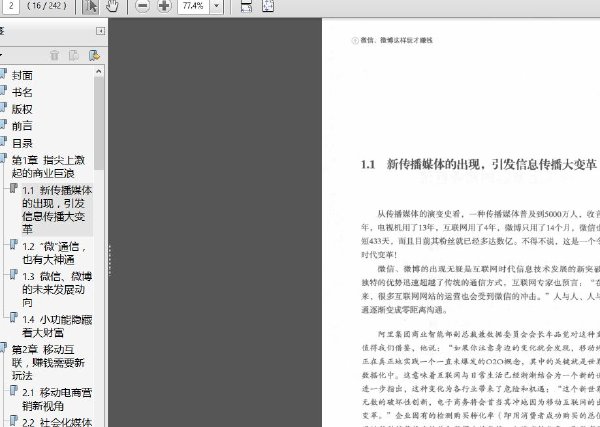The height and width of the screenshot is (427, 600).
Task: Click bookmark icon beside 2.1 entry
Action: (x=14, y=390)
